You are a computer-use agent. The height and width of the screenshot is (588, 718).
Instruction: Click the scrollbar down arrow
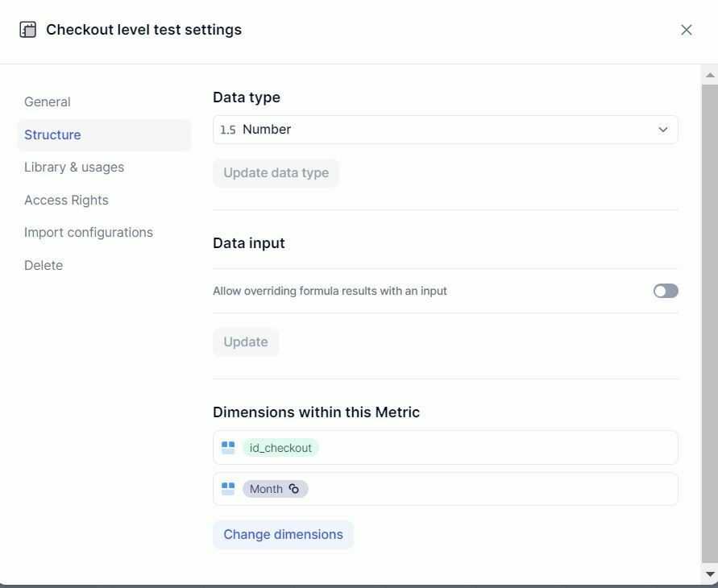click(710, 574)
